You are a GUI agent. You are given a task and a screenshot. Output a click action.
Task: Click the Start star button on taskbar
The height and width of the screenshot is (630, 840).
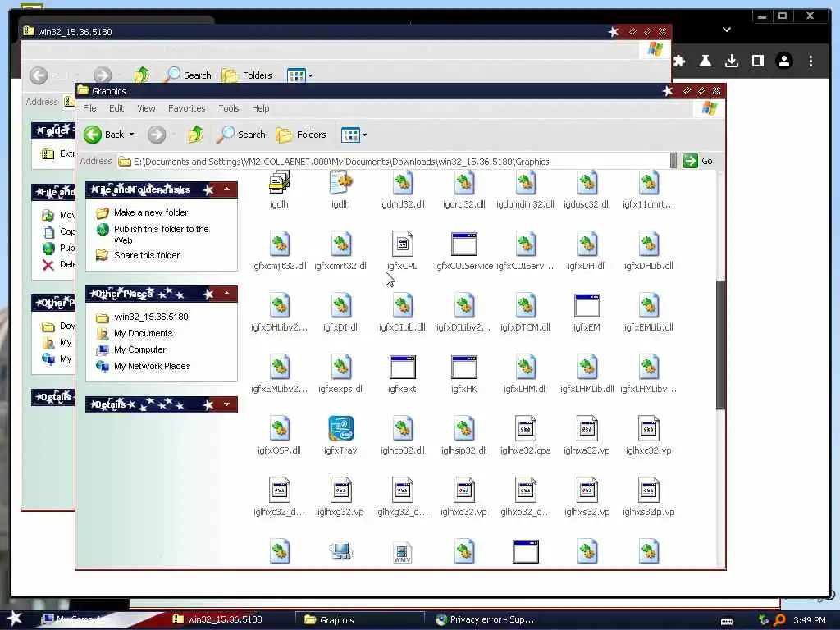point(15,619)
